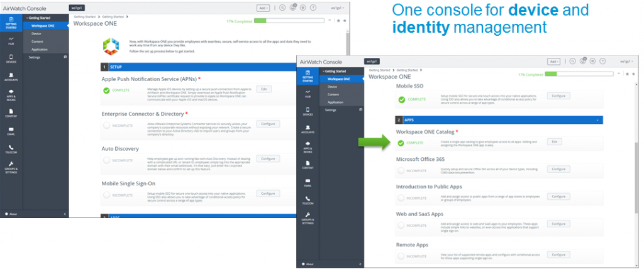
Task: Open Email in the front window sidebar
Action: click(x=308, y=183)
